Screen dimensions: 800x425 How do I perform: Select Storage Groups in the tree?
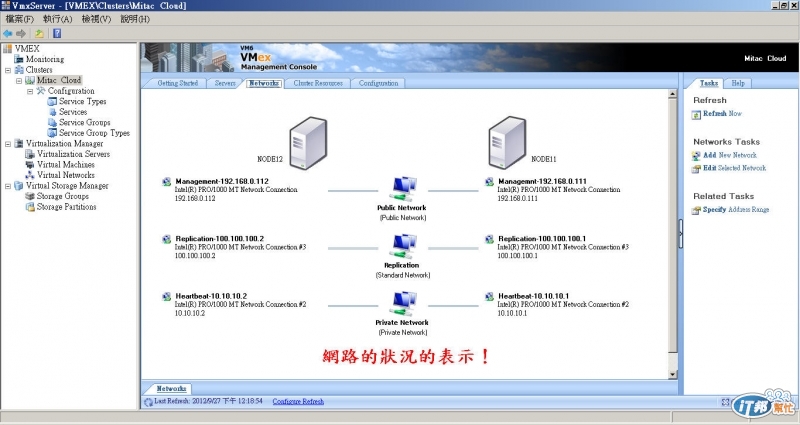pos(63,196)
